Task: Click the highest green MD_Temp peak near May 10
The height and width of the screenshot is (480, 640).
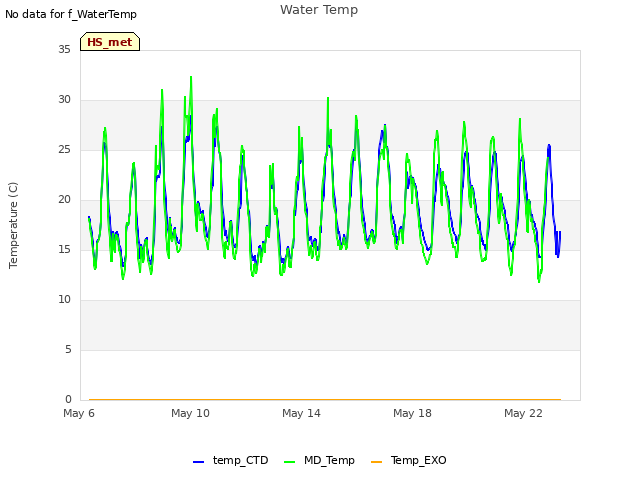Action: click(x=191, y=77)
